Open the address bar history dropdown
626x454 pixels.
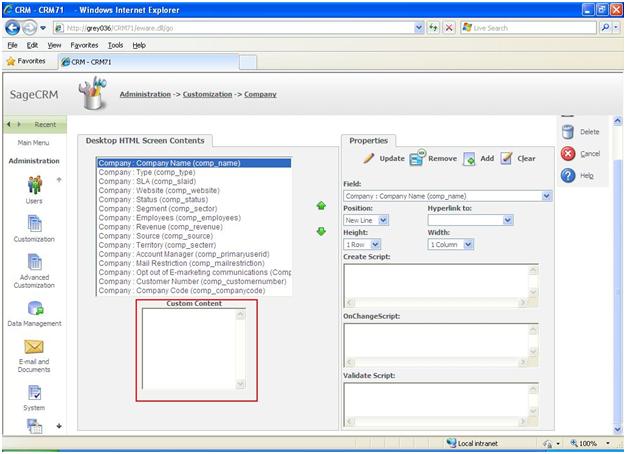coord(419,28)
